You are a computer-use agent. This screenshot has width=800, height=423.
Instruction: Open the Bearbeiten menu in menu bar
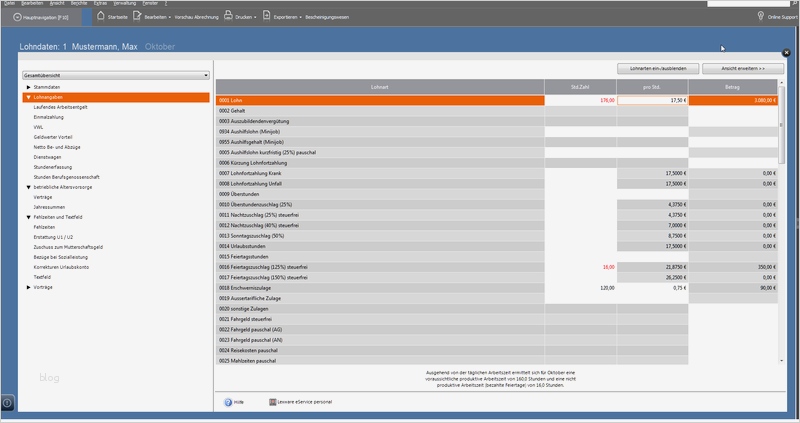pos(32,3)
